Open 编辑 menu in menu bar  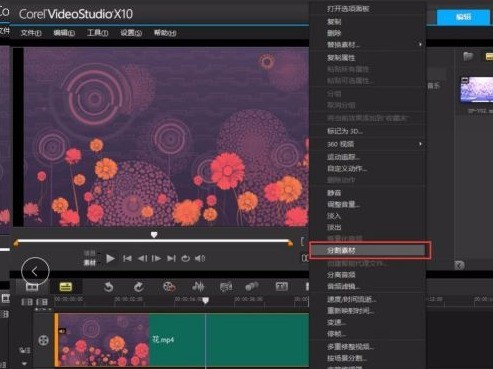(64, 33)
